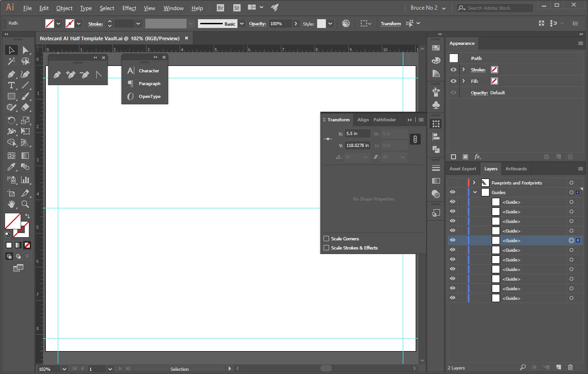Select the Type tool in the toolbar
The image size is (588, 374).
coord(11,85)
